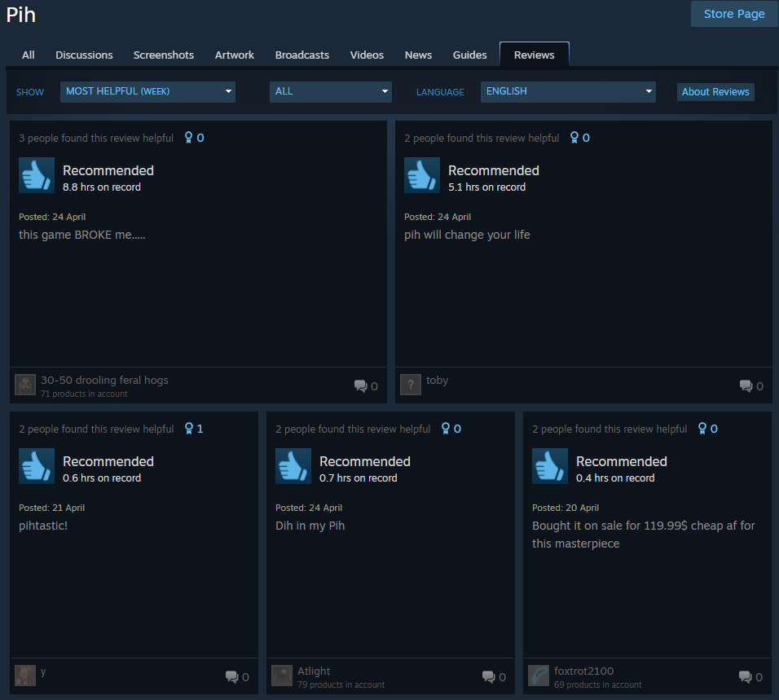Click thumbs-up icon on 8.8 hrs review

(x=37, y=175)
